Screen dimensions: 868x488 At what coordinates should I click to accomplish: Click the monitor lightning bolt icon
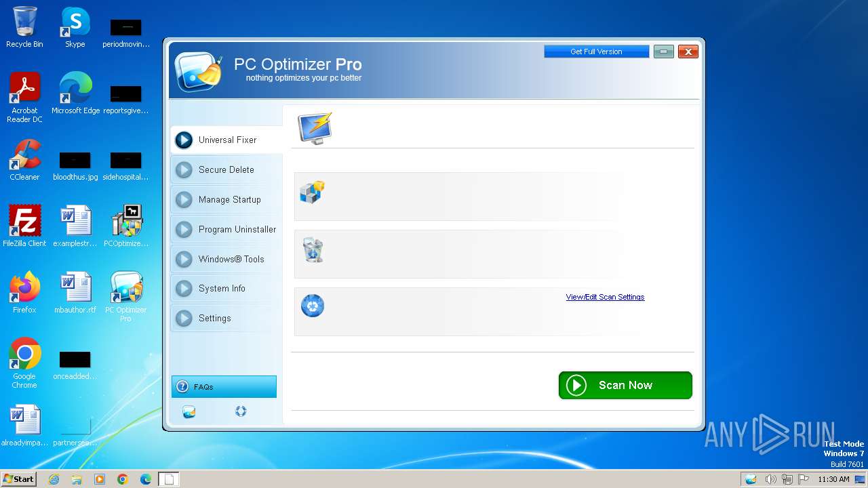(315, 127)
